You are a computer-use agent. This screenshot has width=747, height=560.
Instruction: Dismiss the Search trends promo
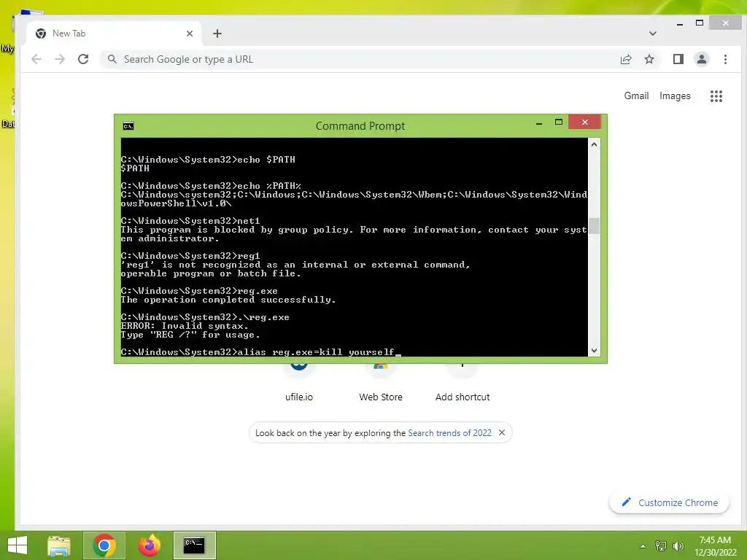(502, 432)
